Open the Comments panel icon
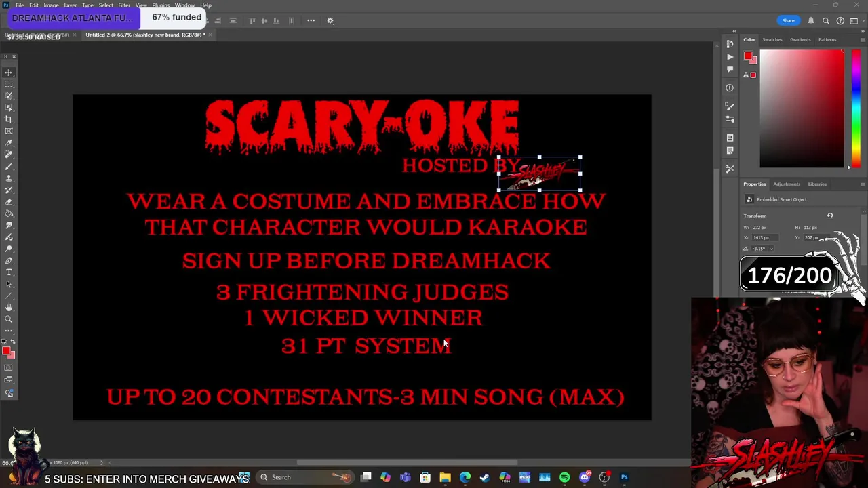Viewport: 868px width, 488px height. click(730, 70)
